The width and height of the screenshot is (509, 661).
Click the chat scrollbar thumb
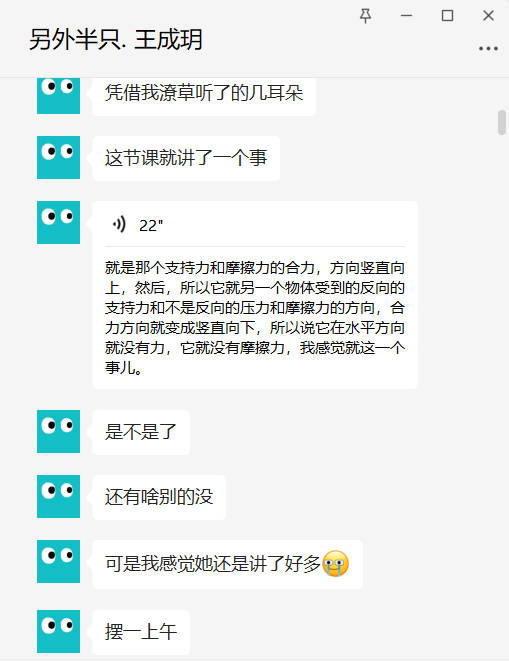[x=502, y=122]
